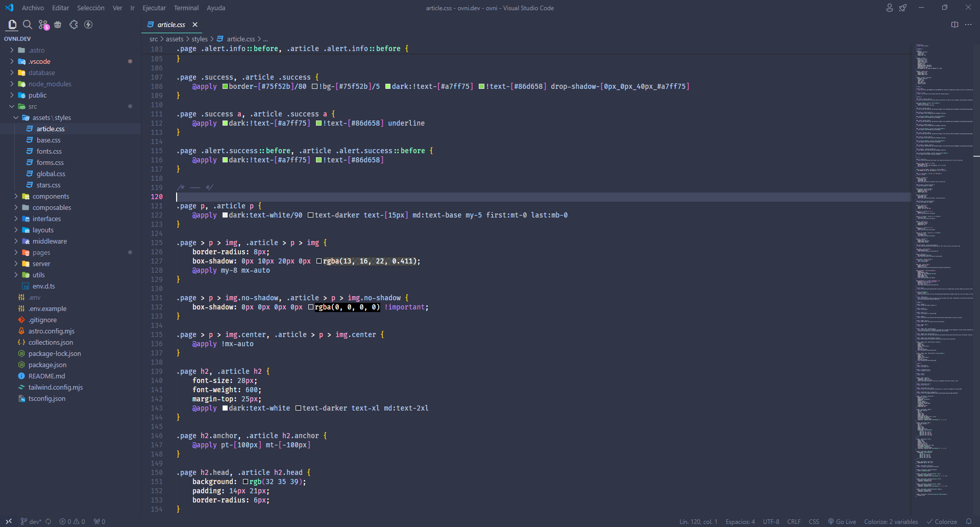
Task: Click the editor minimap
Action: 944,271
